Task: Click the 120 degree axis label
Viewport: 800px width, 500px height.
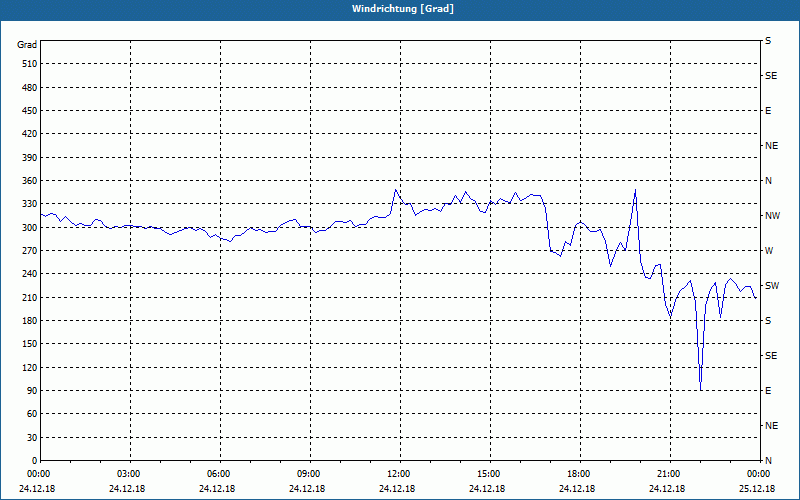Action: pyautogui.click(x=30, y=367)
